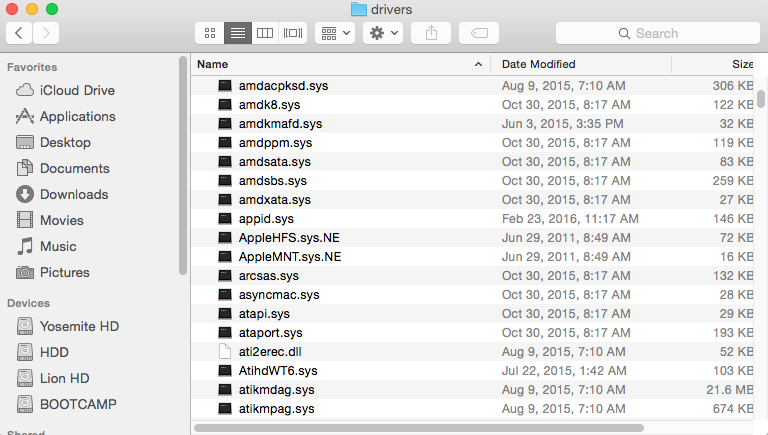Click the AtihdWT6.sys file icon
The image size is (768, 435).
click(x=225, y=371)
